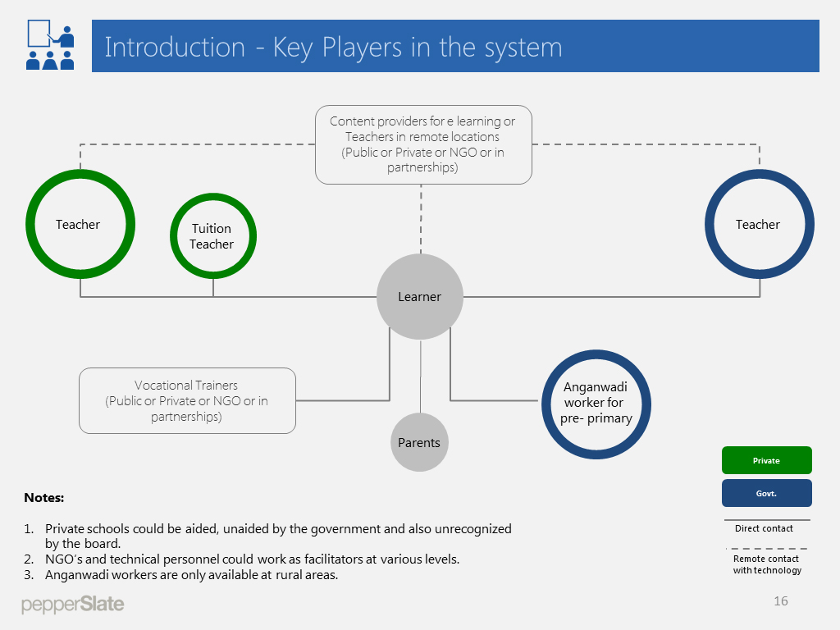The height and width of the screenshot is (630, 840).
Task: Click the classroom presenter icon beside title
Action: click(50, 45)
